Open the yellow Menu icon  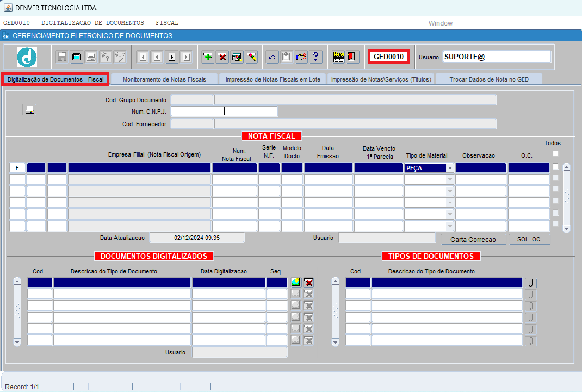(338, 57)
